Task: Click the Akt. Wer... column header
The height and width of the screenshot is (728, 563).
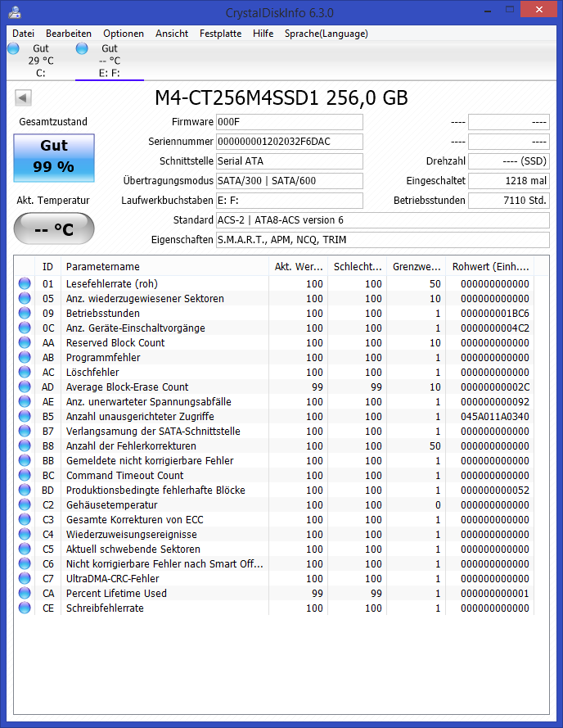Action: point(299,266)
